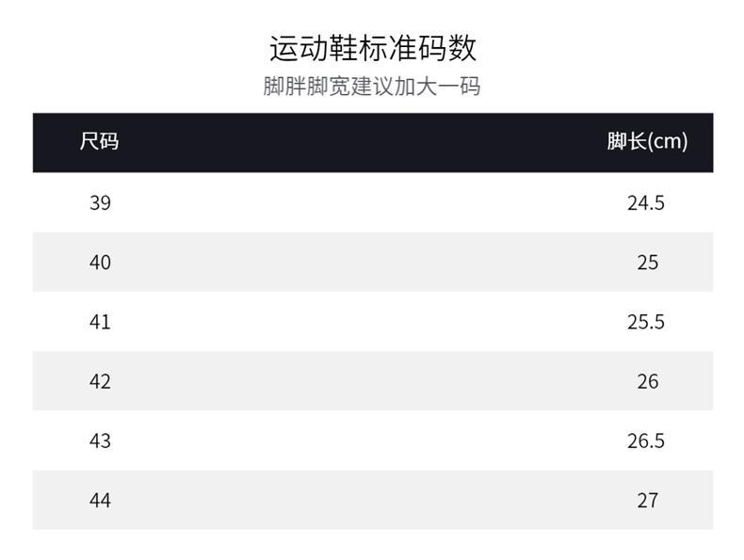Screen dimensions: 744x560
Task: Highlight the gray row containing 44 and 27
Action: [x=373, y=500]
